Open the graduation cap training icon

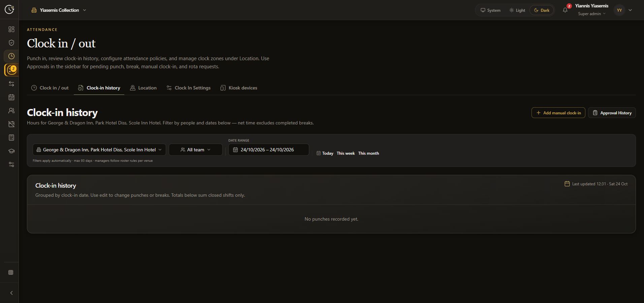11,151
